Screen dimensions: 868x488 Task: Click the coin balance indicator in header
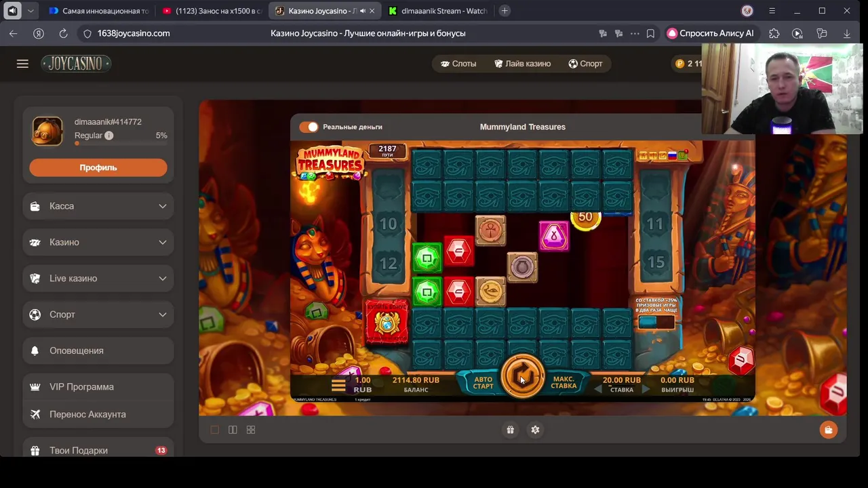click(x=688, y=64)
